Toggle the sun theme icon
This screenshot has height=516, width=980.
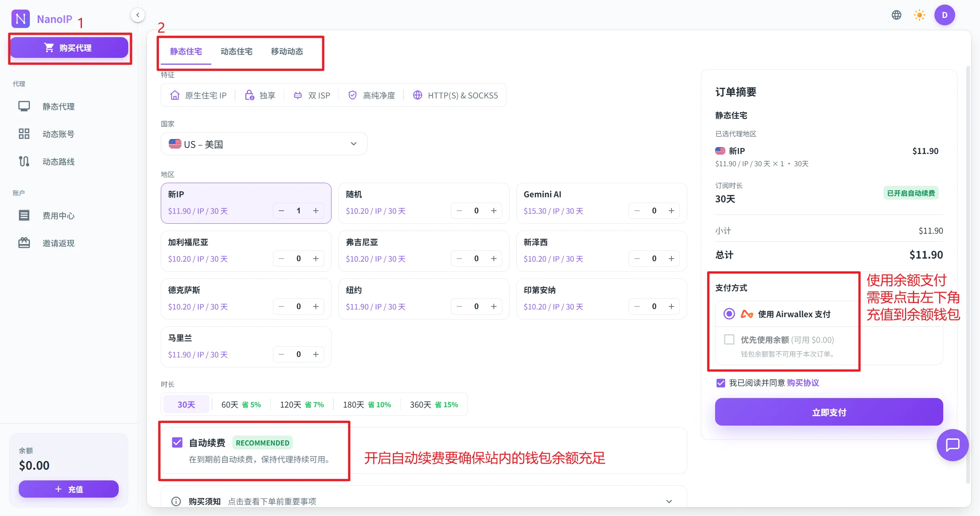[919, 15]
